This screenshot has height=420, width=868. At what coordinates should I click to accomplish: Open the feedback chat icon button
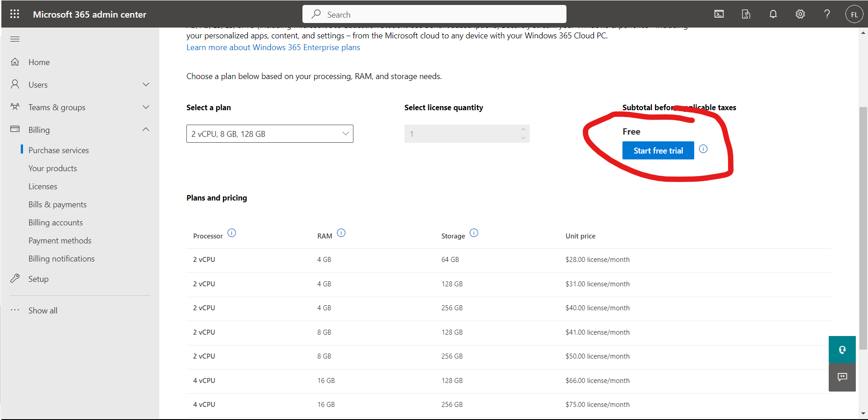click(842, 377)
